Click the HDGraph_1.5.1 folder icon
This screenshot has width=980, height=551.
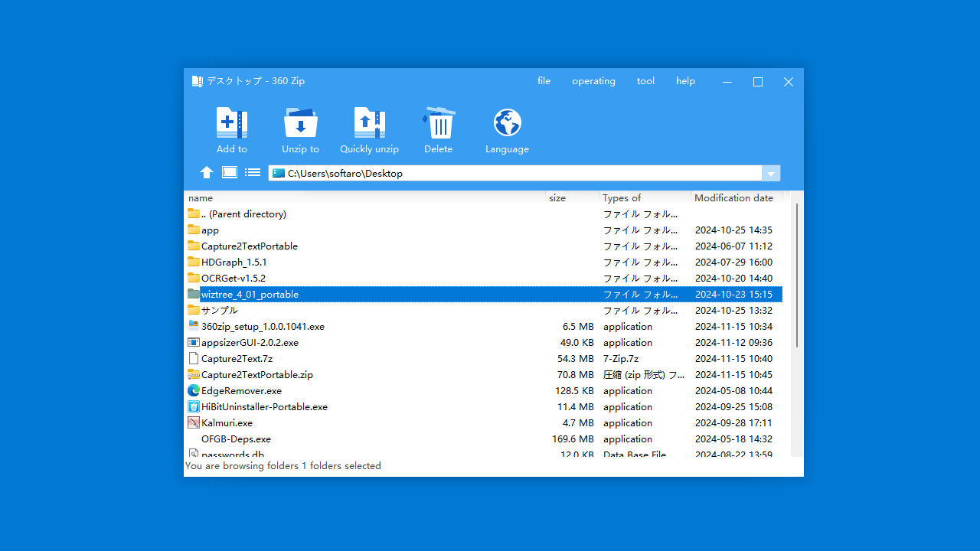[194, 262]
